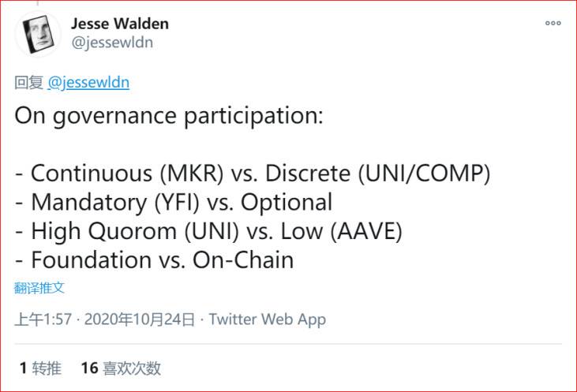Click the likes count number 16

point(89,368)
